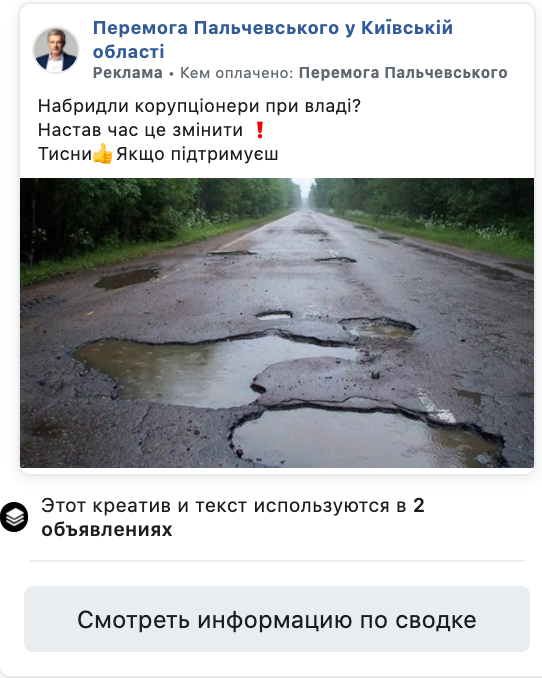Image resolution: width=542 pixels, height=678 pixels.
Task: Open the pothole road ad image
Action: (277, 323)
